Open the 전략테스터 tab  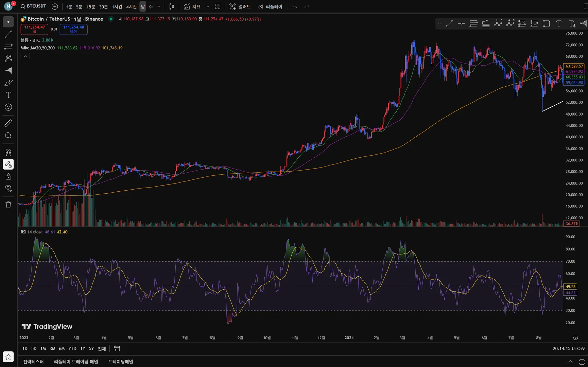click(33, 362)
